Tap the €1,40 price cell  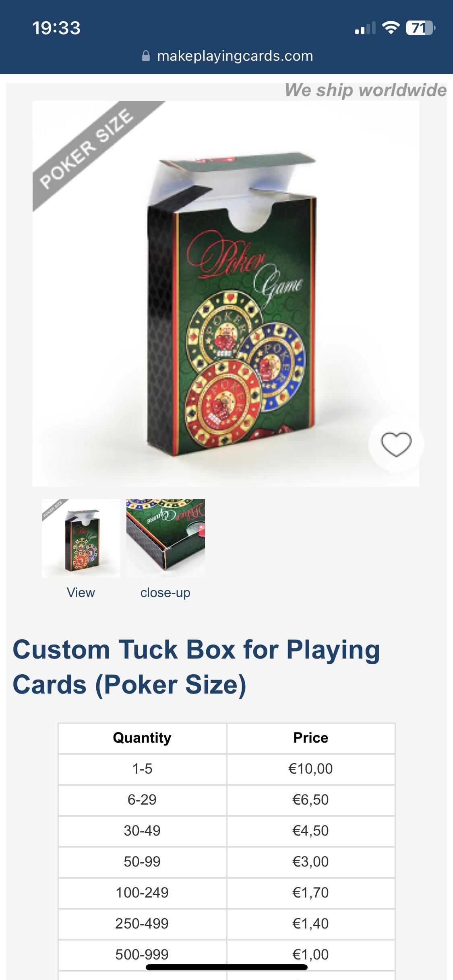[311, 924]
